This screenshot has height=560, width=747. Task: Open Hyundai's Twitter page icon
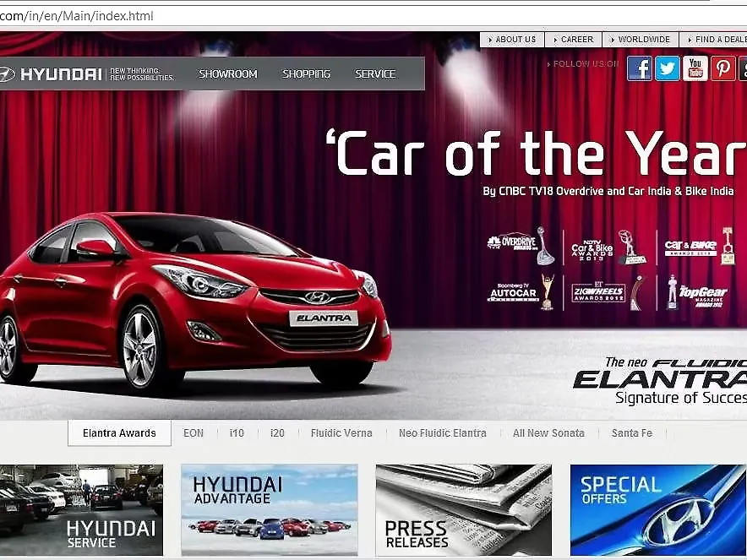(668, 68)
